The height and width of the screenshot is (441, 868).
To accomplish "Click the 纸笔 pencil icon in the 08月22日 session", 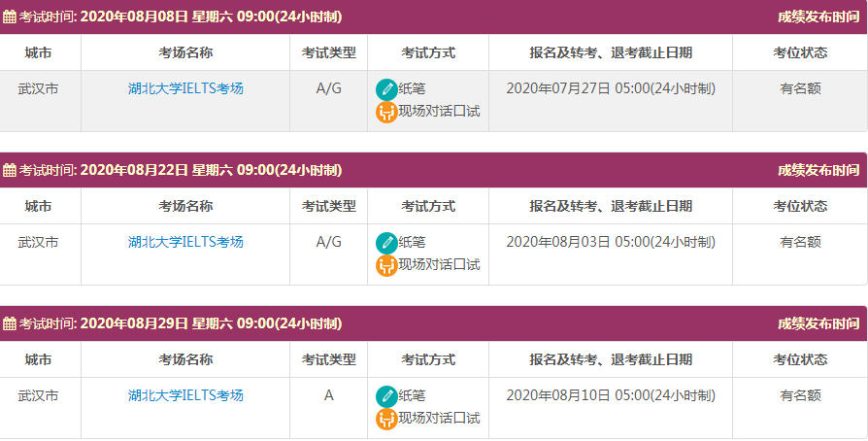I will [386, 243].
